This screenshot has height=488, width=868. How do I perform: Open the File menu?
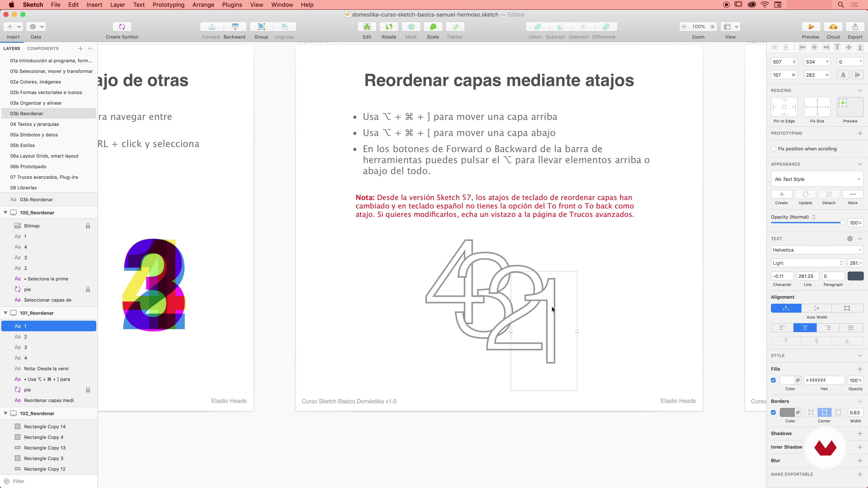tap(56, 5)
